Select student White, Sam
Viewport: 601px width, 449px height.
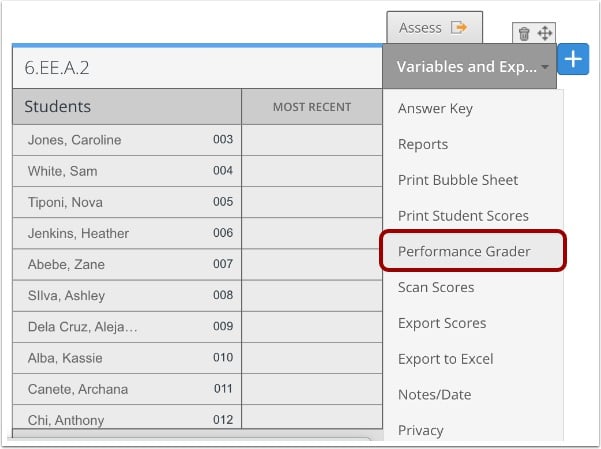tap(62, 171)
